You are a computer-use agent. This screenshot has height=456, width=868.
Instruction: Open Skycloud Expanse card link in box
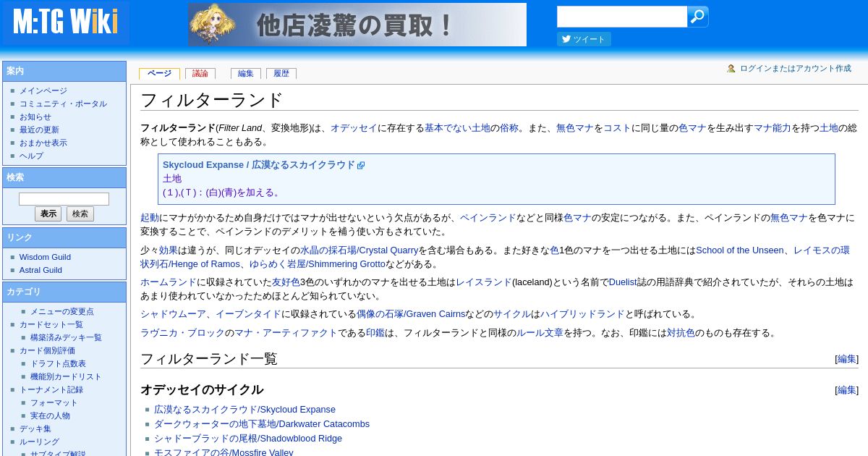[x=259, y=165]
